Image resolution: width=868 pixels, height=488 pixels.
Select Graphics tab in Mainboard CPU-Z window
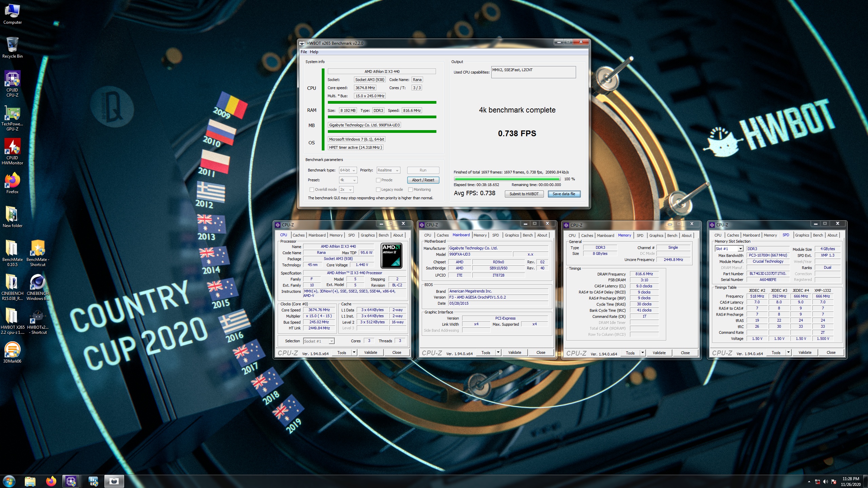[512, 235]
